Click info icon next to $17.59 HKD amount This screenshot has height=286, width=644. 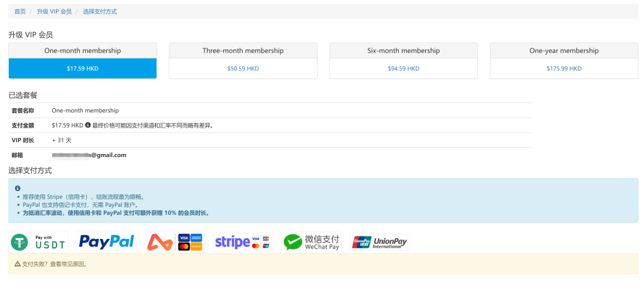(88, 125)
